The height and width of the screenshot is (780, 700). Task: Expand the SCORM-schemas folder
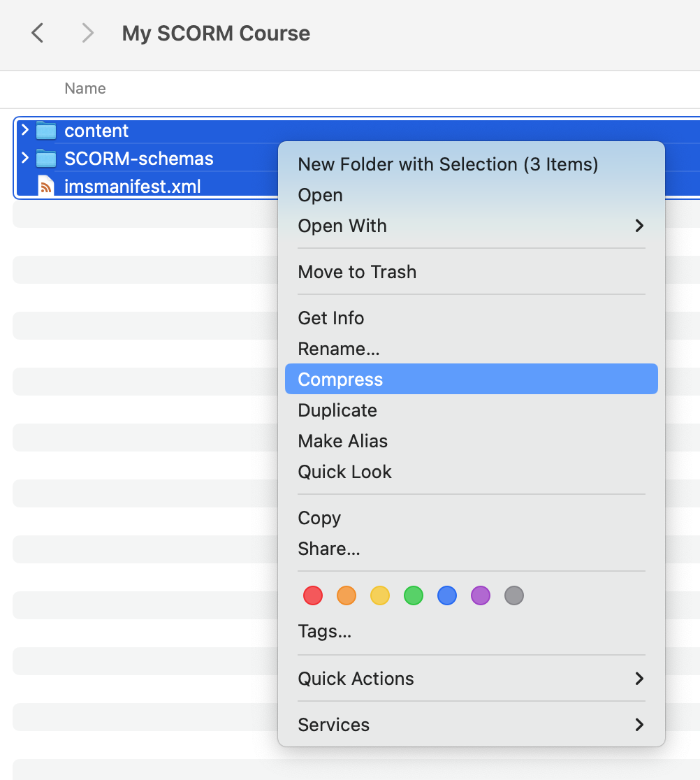tap(24, 159)
